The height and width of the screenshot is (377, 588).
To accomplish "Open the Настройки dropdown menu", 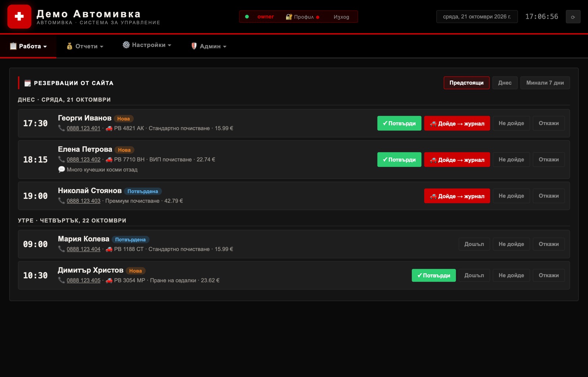I will [x=147, y=45].
